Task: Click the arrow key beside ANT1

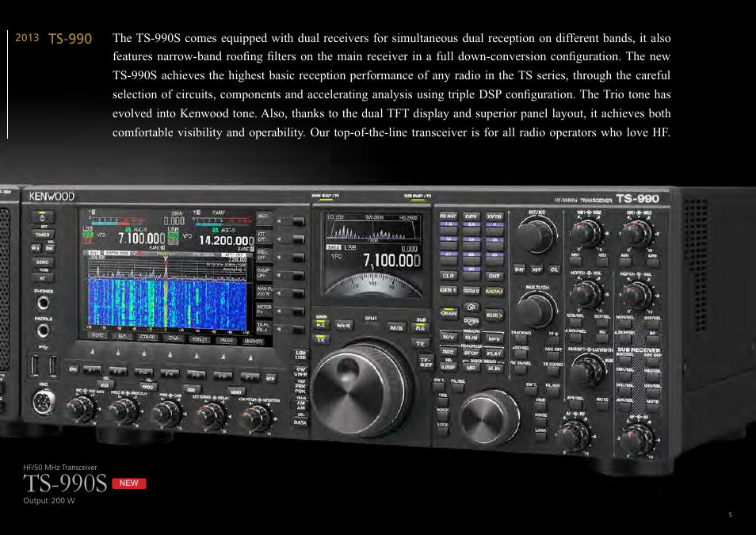Action: (x=299, y=221)
